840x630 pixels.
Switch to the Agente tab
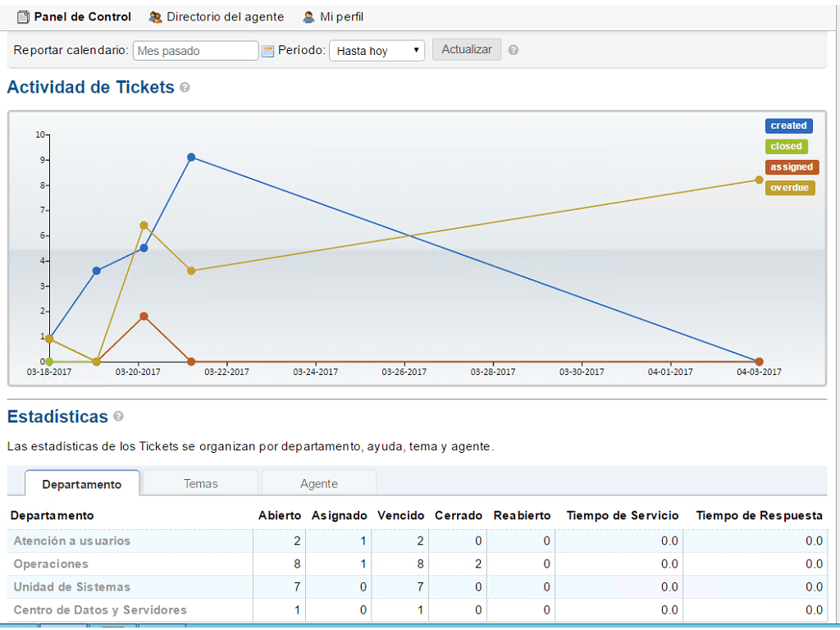[x=318, y=483]
